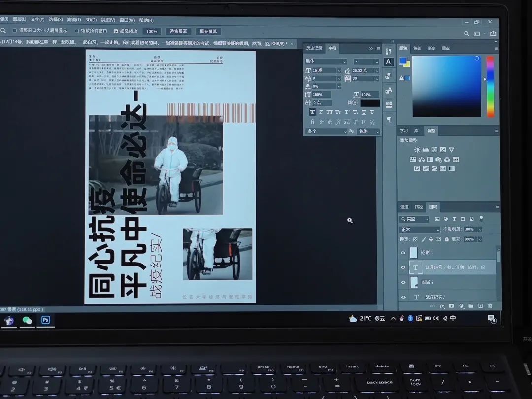This screenshot has height=399, width=532.
Task: Click the lock all padlock icon
Action: tap(447, 239)
